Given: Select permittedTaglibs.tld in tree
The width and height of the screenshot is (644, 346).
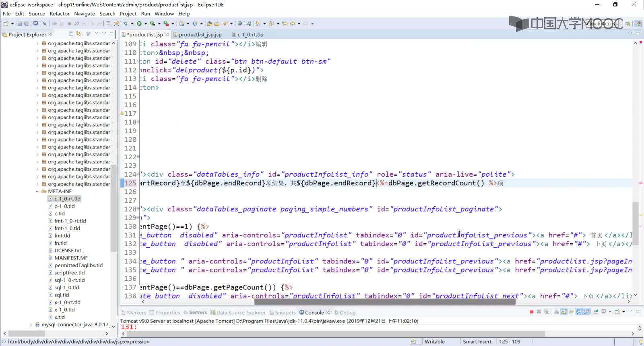Looking at the screenshot, I should click(x=78, y=266).
